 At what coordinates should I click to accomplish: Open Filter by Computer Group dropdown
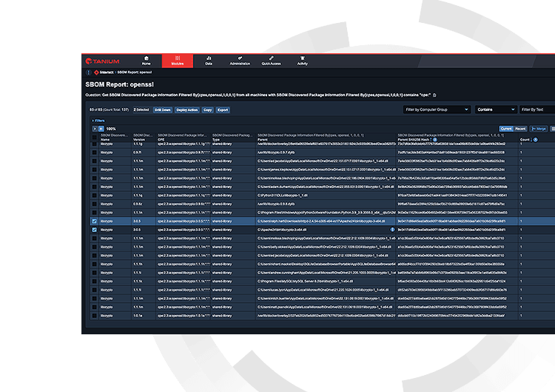(437, 109)
